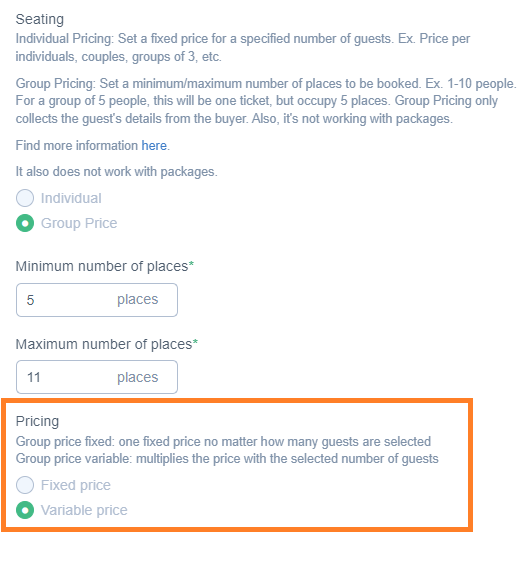Focus the Minimum number of places field
The image size is (519, 562).
(97, 300)
